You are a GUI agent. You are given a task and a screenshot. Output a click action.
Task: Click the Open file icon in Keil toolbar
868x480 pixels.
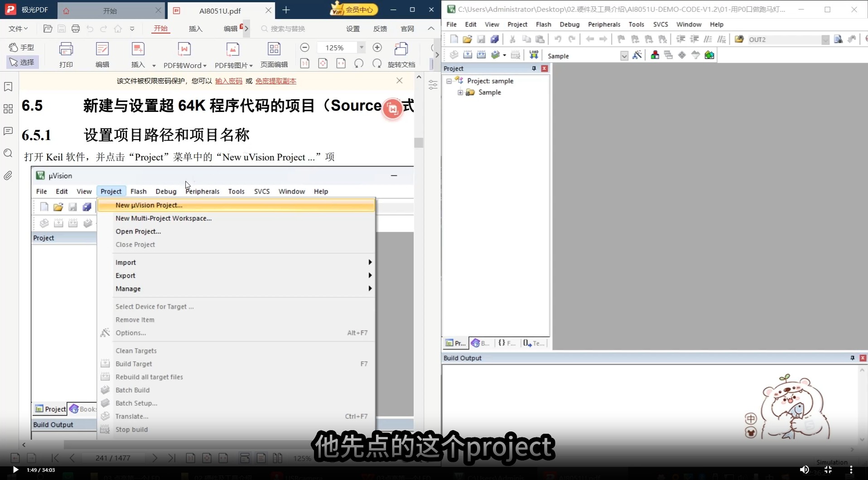pyautogui.click(x=468, y=39)
